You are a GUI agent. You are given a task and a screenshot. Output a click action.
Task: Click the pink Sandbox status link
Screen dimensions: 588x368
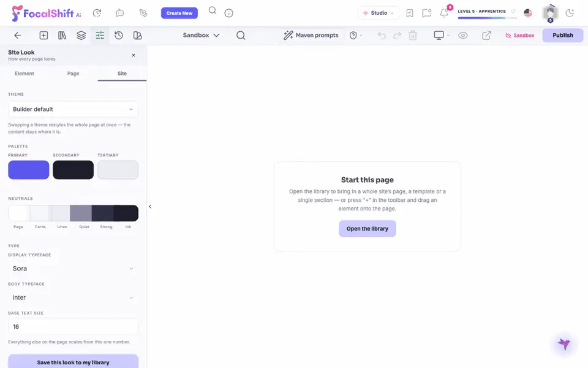point(520,36)
